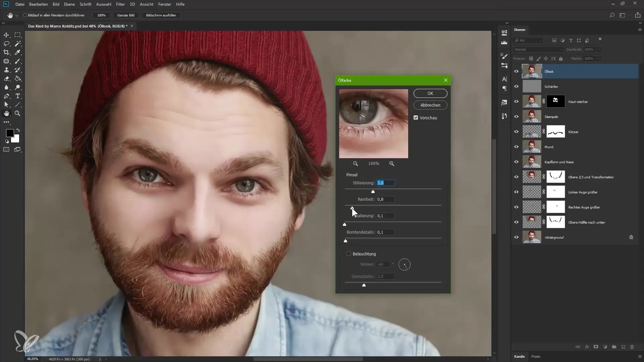Click the Bildschirm ausfüllen button

pyautogui.click(x=161, y=15)
